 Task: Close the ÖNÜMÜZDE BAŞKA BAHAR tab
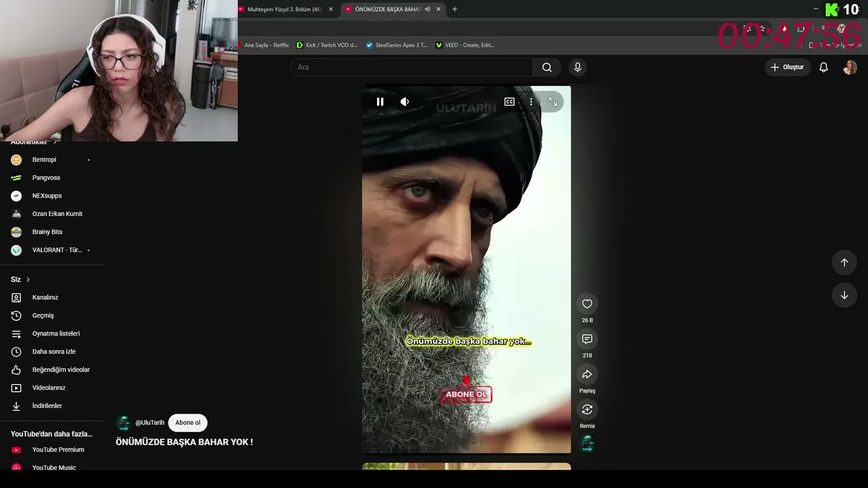pyautogui.click(x=438, y=9)
